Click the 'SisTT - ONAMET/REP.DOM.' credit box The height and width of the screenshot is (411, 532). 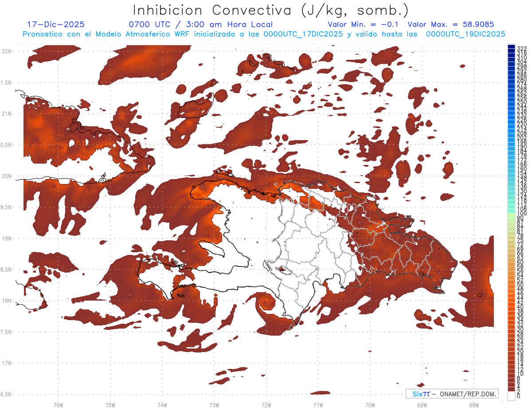(452, 394)
